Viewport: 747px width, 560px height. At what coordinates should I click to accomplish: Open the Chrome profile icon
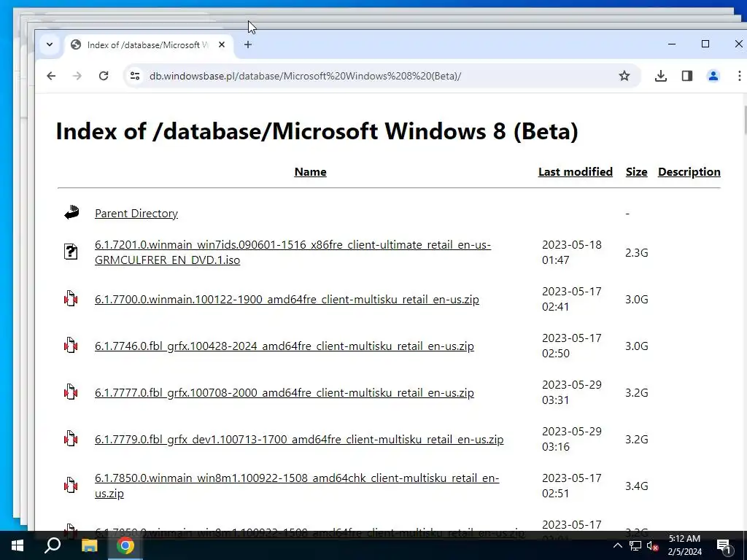click(713, 76)
